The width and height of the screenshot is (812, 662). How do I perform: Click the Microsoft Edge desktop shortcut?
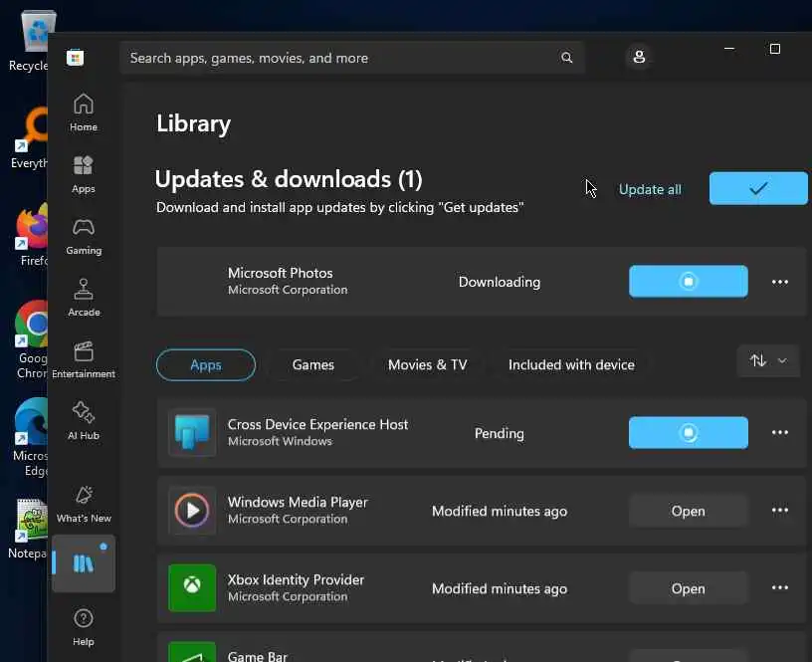click(31, 438)
